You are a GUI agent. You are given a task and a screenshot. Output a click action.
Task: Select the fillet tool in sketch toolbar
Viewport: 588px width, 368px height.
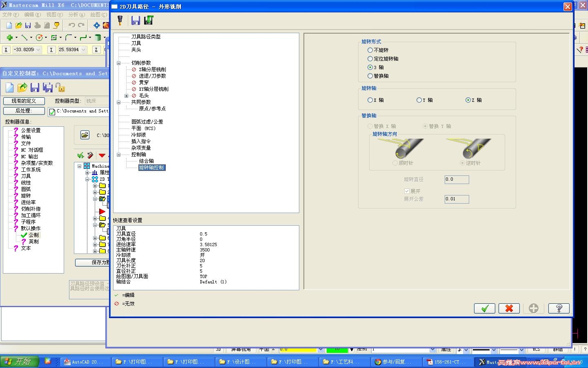[x=68, y=38]
